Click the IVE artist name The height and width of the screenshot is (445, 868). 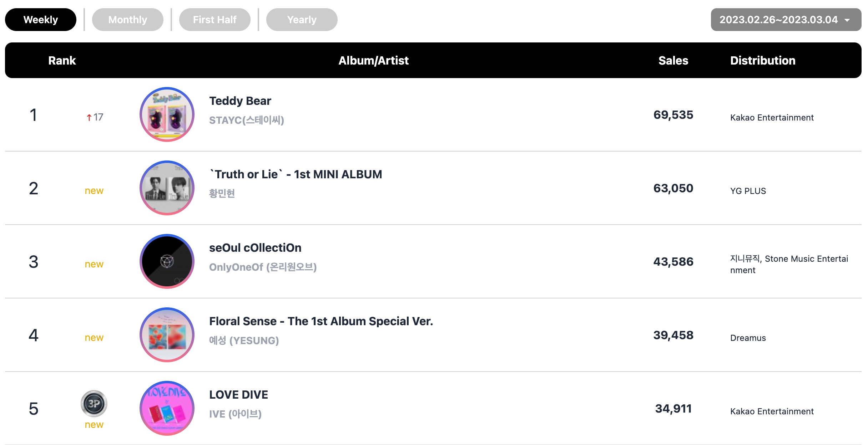coord(236,414)
